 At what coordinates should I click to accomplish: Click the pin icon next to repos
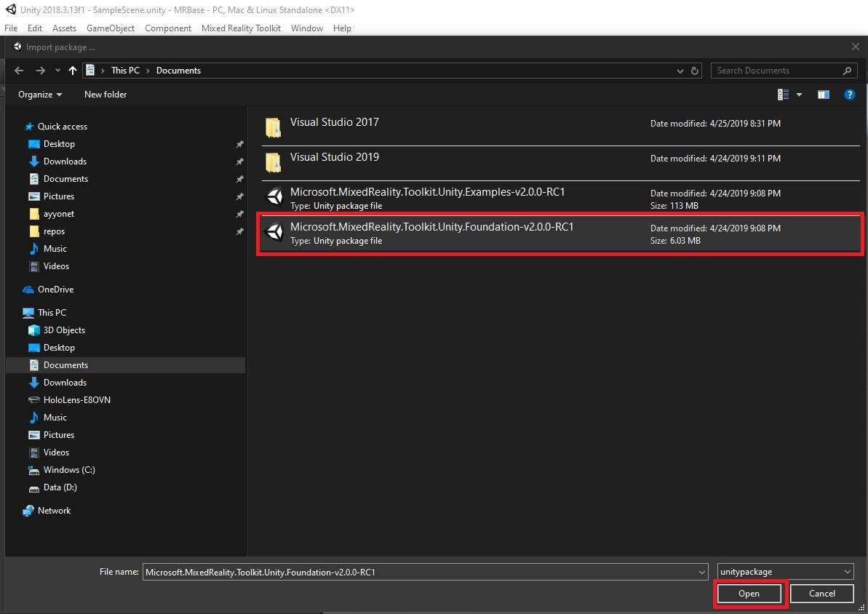point(239,231)
